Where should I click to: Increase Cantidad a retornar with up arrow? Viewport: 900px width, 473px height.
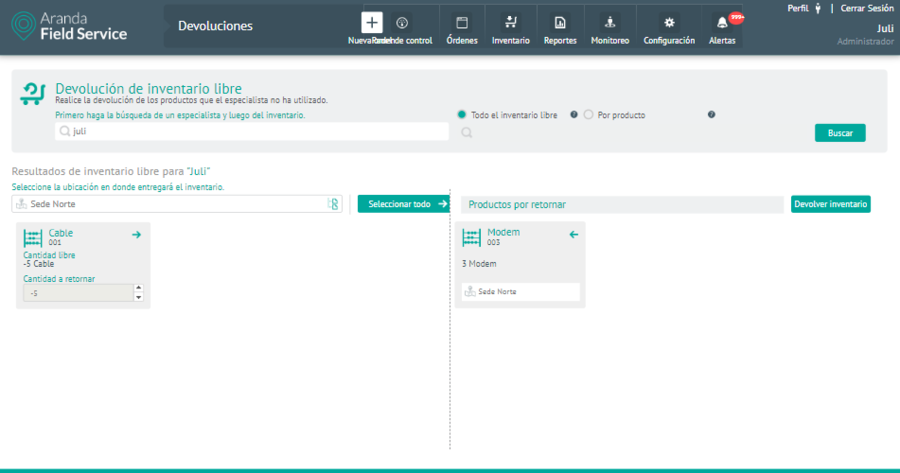click(138, 289)
